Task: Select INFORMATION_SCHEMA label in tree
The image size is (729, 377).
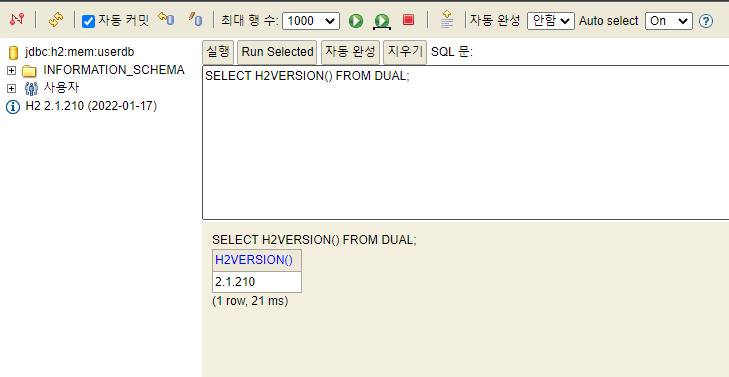Action: (114, 70)
